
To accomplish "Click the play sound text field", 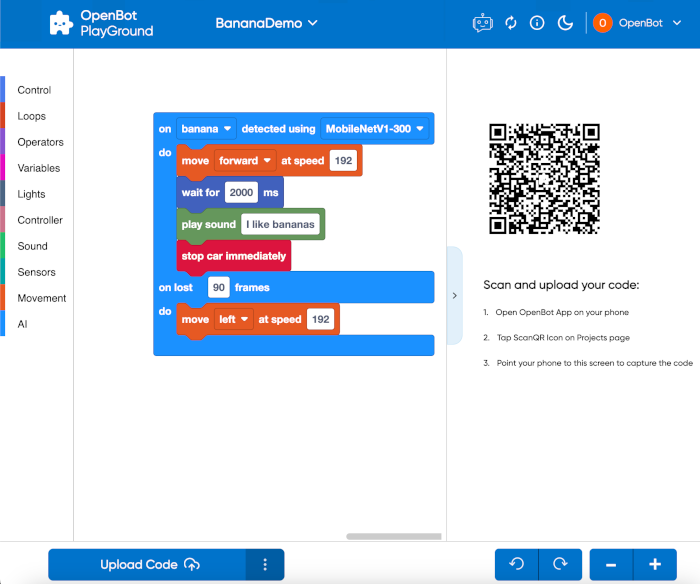I will pos(280,224).
